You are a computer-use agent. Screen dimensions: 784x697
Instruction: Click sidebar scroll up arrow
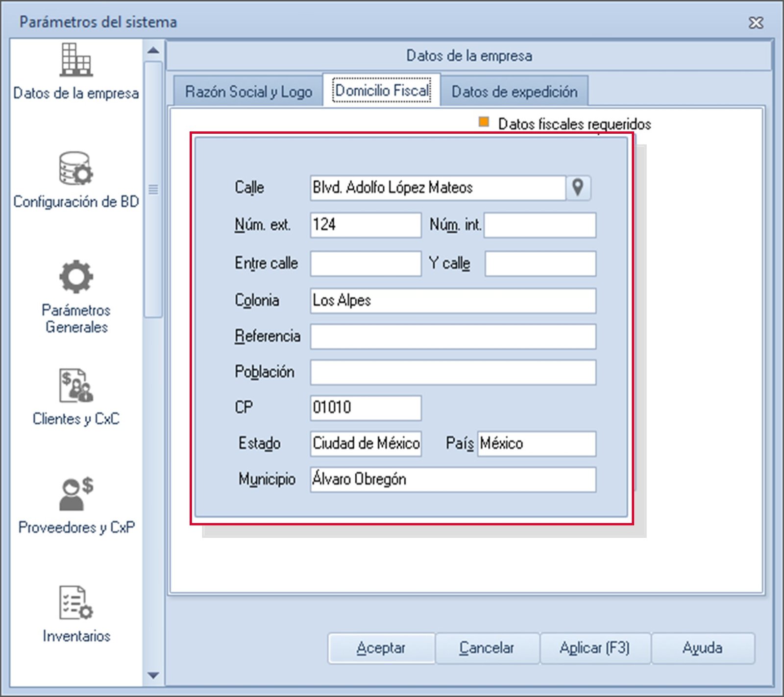tap(153, 50)
